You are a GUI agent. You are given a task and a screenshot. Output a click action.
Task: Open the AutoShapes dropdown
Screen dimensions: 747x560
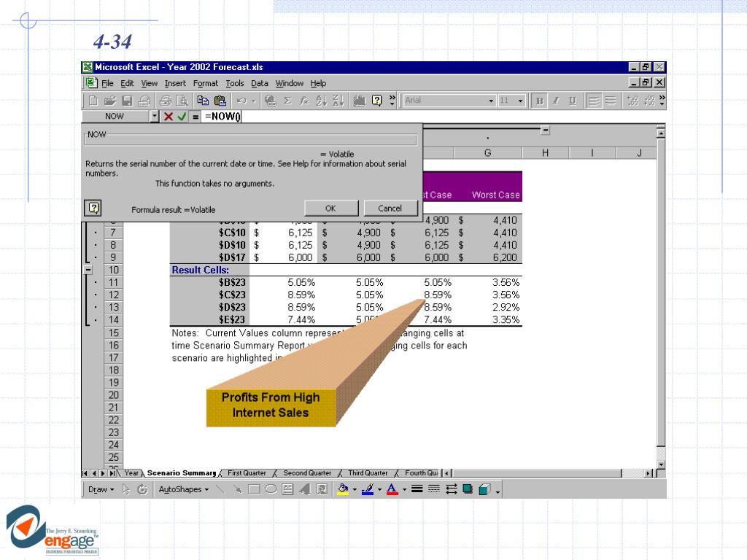(x=183, y=489)
